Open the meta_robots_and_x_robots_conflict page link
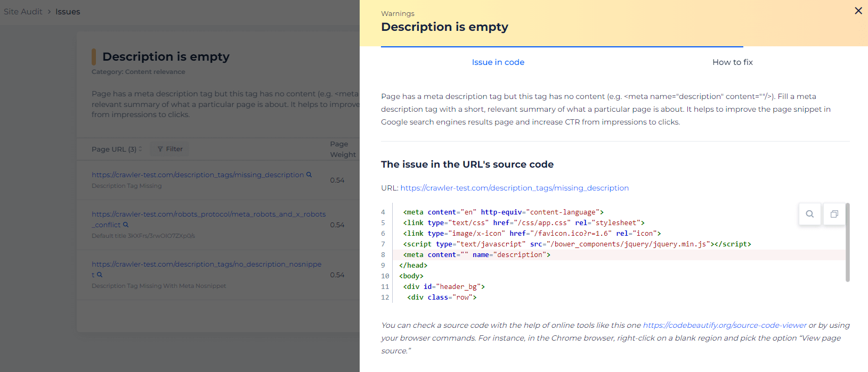Screen dimensions: 868x372 [208, 219]
